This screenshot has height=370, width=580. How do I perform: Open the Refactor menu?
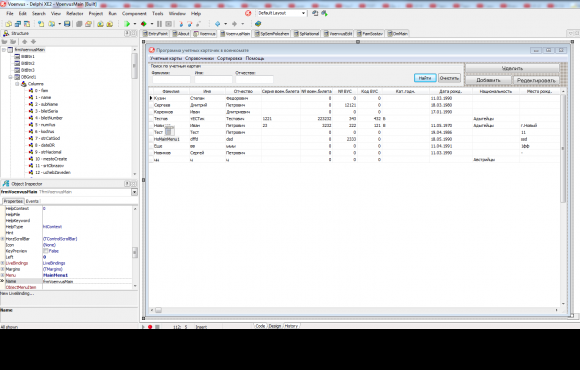(75, 13)
